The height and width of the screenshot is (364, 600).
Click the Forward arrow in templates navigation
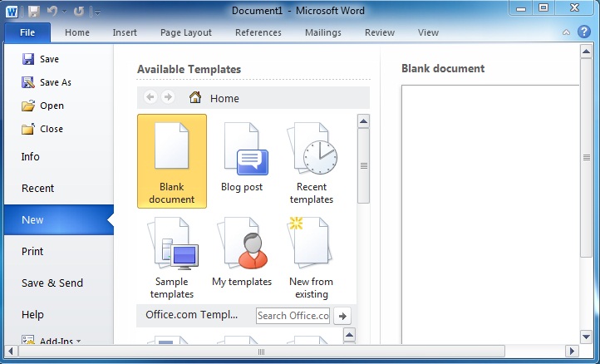168,97
